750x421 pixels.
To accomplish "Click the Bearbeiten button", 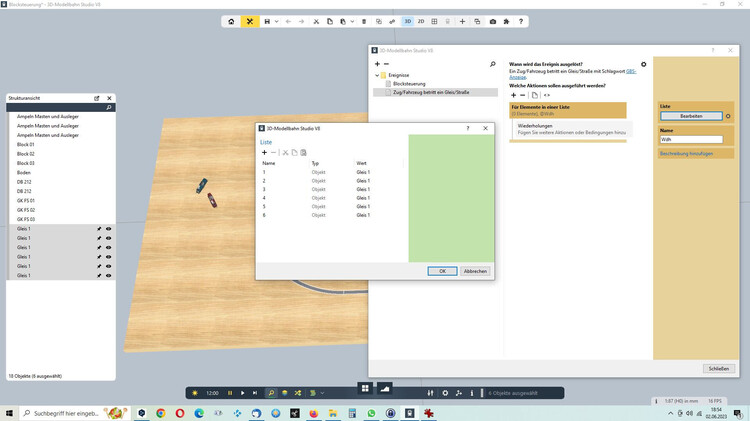I will (689, 116).
